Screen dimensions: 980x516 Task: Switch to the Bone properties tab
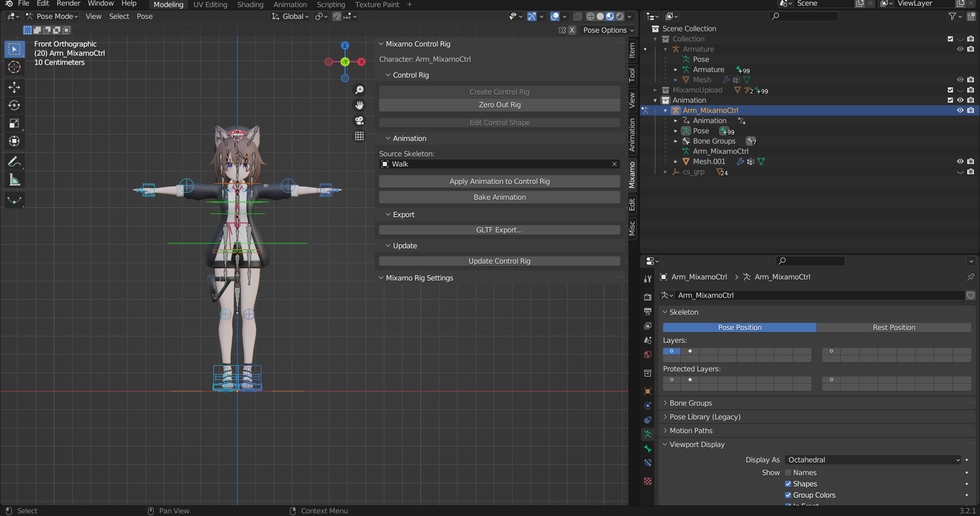click(x=647, y=449)
